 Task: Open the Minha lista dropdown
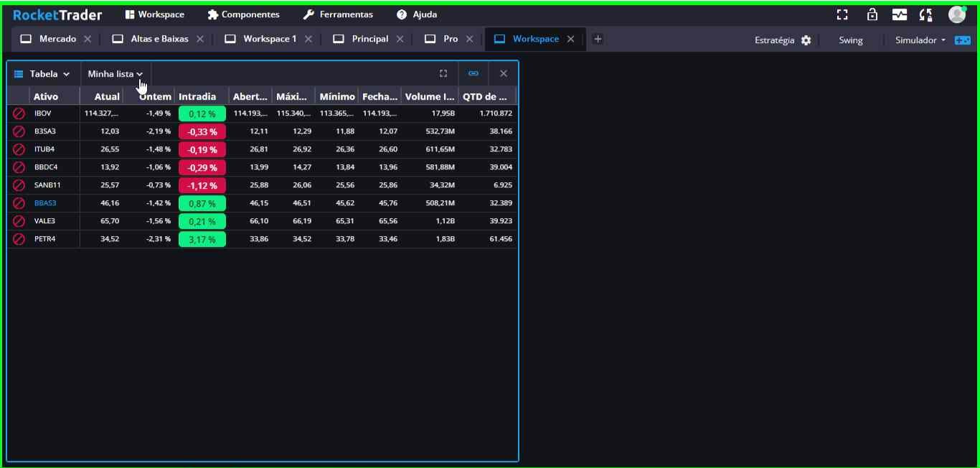pyautogui.click(x=116, y=73)
